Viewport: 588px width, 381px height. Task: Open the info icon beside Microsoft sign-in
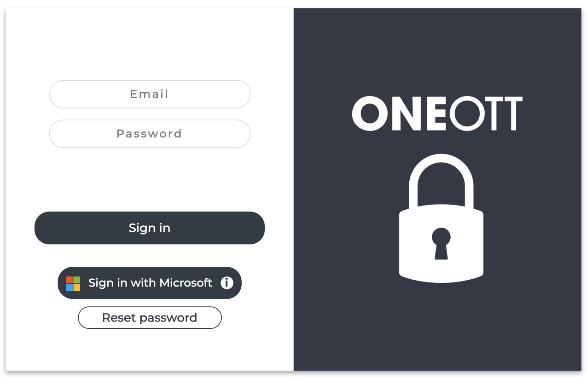click(227, 283)
